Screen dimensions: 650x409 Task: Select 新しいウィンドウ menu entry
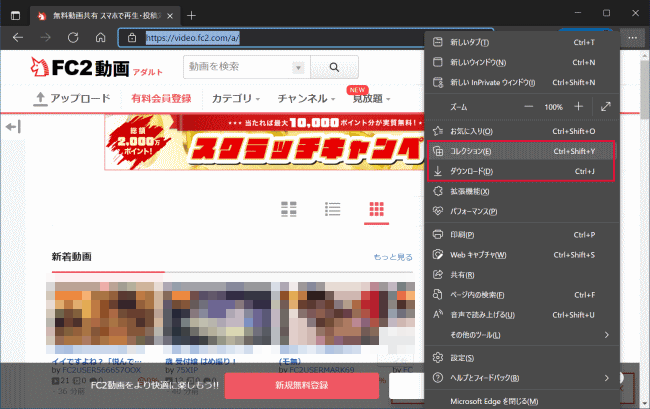[x=522, y=62]
